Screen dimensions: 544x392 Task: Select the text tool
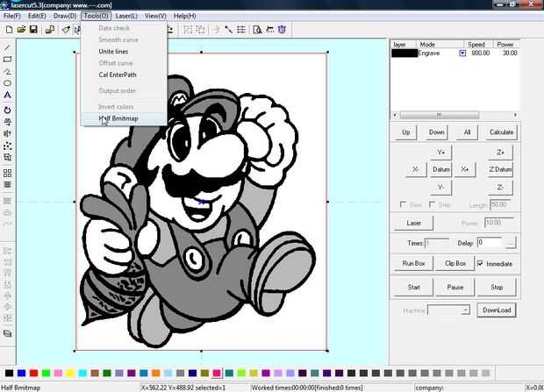click(7, 95)
